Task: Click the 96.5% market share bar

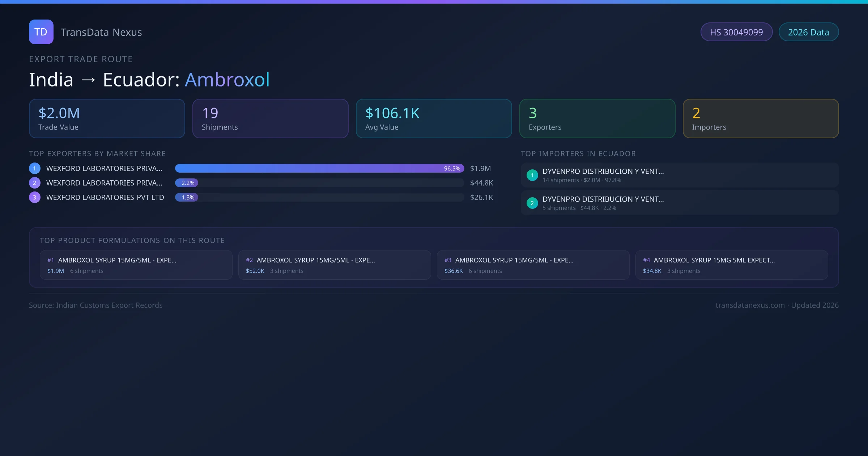Action: coord(319,168)
